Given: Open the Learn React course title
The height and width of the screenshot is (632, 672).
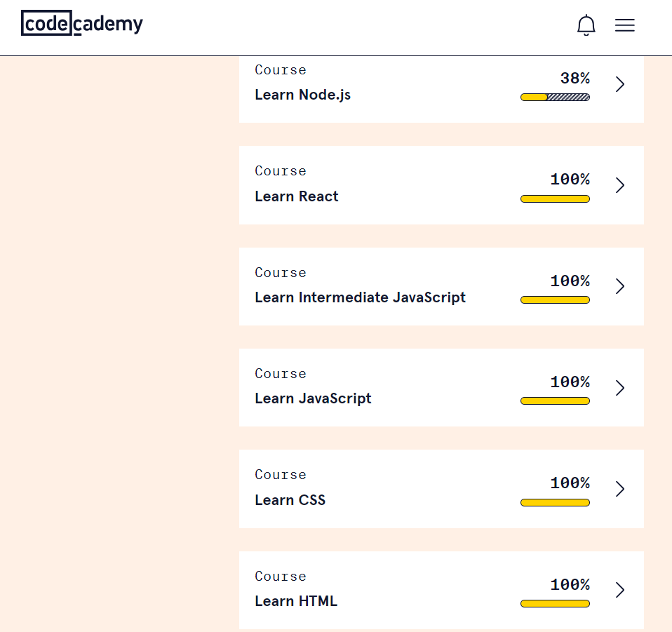Looking at the screenshot, I should pyautogui.click(x=297, y=196).
